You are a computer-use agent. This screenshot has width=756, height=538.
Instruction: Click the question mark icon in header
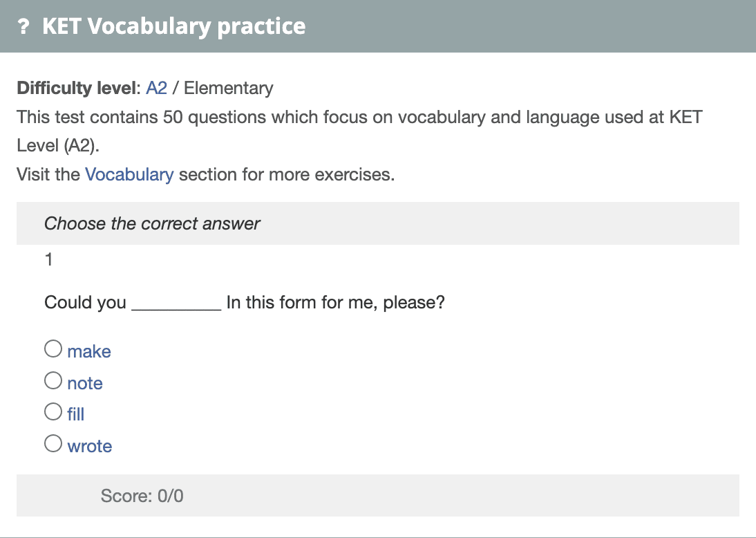pyautogui.click(x=23, y=27)
